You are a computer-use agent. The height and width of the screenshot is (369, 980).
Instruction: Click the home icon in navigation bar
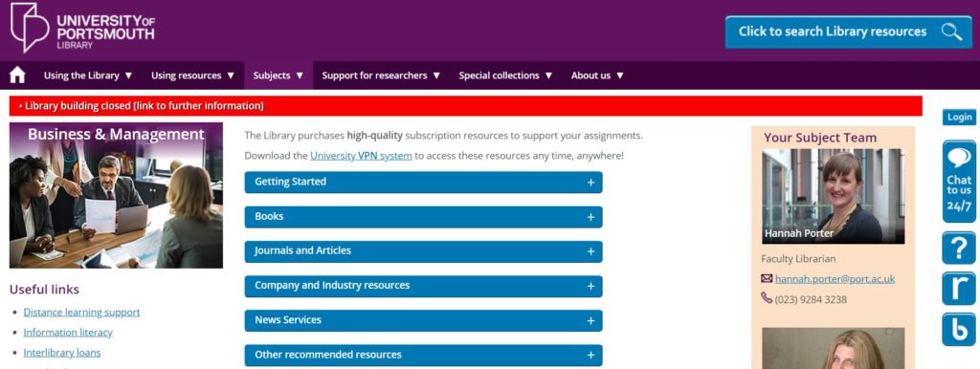point(17,75)
